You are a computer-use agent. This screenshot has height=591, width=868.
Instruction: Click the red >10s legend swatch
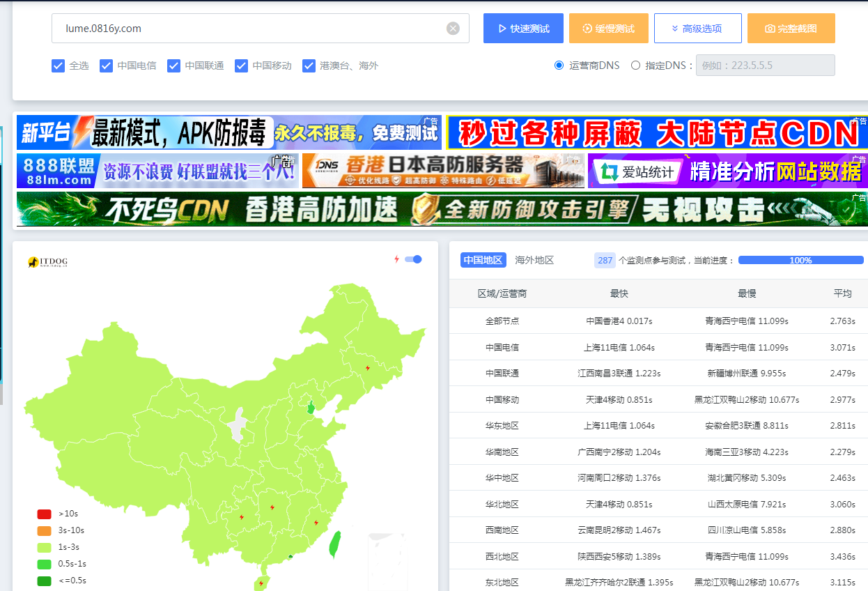tap(44, 514)
